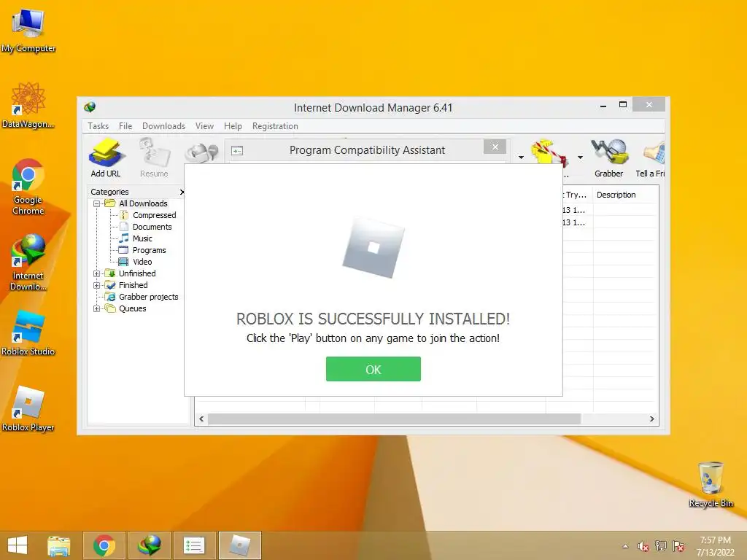747x560 pixels.
Task: Click the Windows Start button
Action: [x=18, y=545]
